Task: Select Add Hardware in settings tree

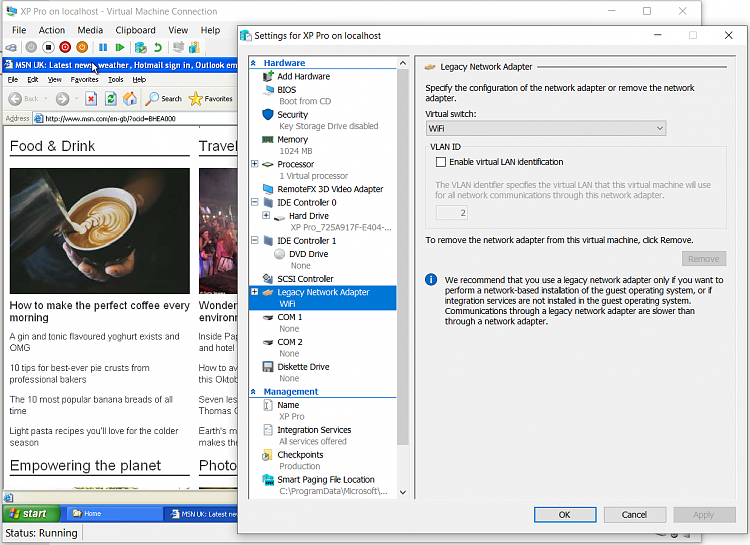Action: point(303,76)
